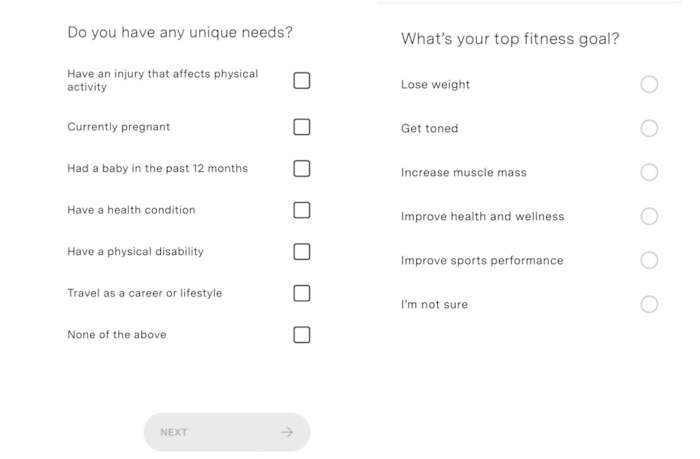Select Improve health and wellness goal
Viewport: 700px width, 459px height.
coord(649,216)
